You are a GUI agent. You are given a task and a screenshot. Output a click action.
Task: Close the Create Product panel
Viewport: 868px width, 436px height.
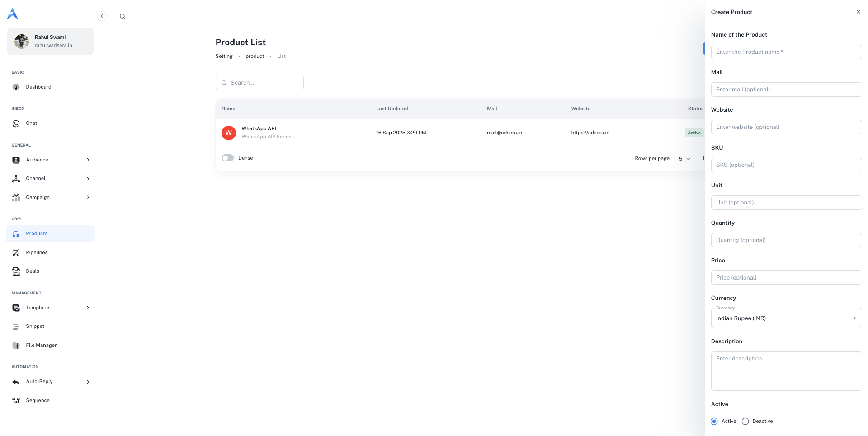858,12
